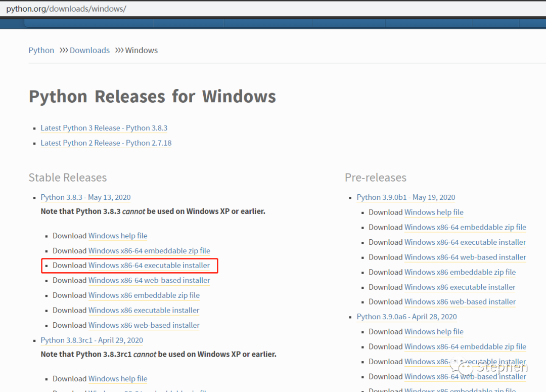Download Windows help file for Python 3.8.3

coord(118,236)
